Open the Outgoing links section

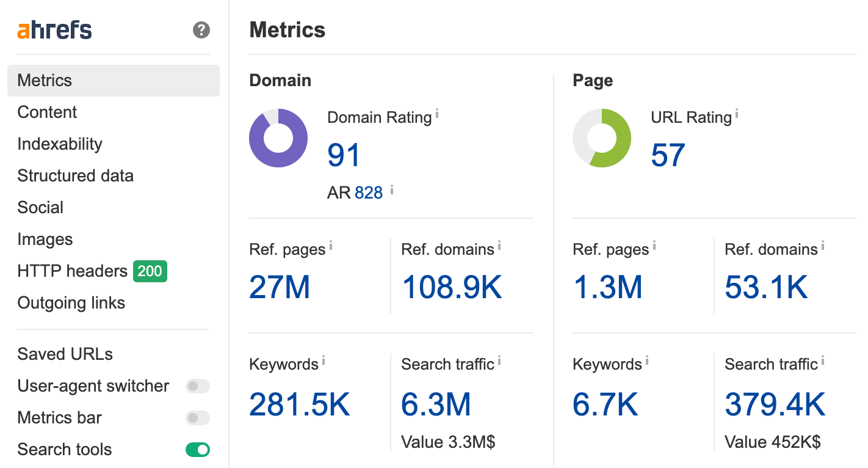coord(71,303)
